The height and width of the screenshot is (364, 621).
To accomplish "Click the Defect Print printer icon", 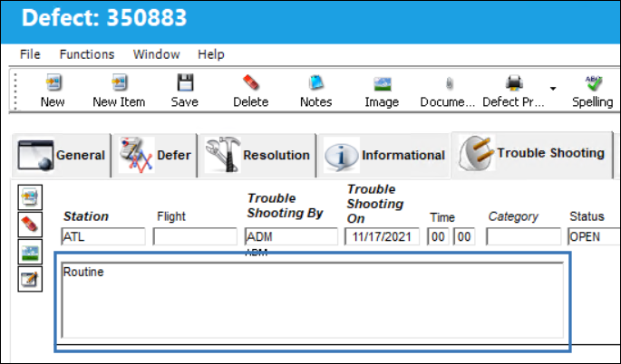I will tap(514, 83).
